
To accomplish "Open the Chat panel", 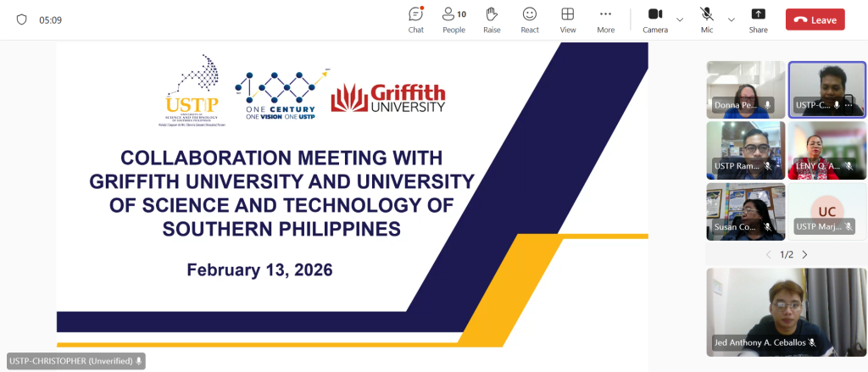I will pyautogui.click(x=415, y=19).
